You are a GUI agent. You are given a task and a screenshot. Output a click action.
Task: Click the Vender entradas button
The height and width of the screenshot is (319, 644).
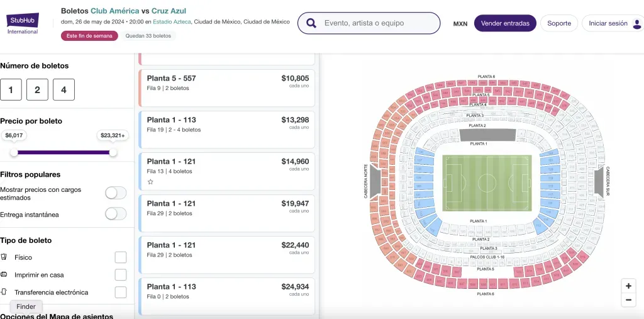click(x=505, y=23)
